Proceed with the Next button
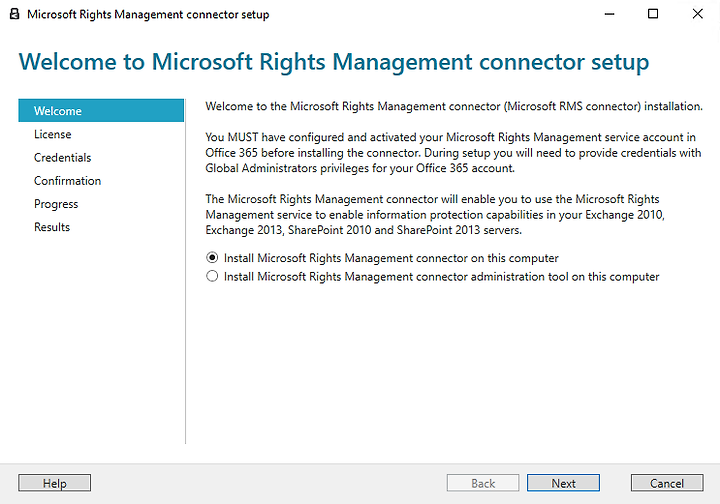The width and height of the screenshot is (720, 504). pos(563,483)
